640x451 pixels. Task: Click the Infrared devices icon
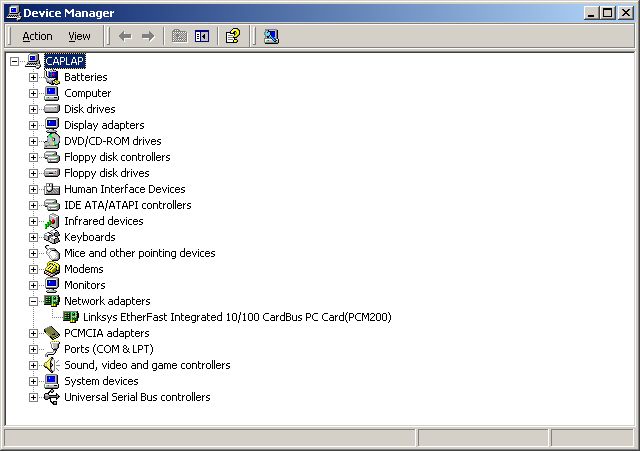pos(52,221)
